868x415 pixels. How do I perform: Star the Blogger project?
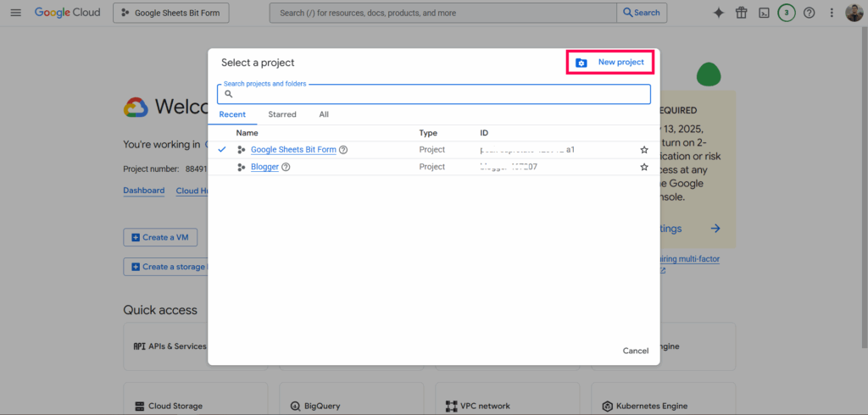pos(644,167)
